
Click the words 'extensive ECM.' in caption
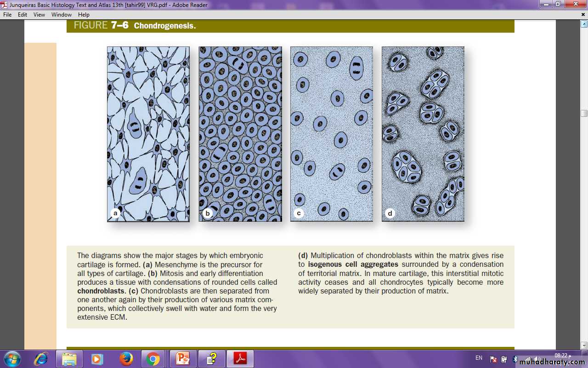pos(102,317)
